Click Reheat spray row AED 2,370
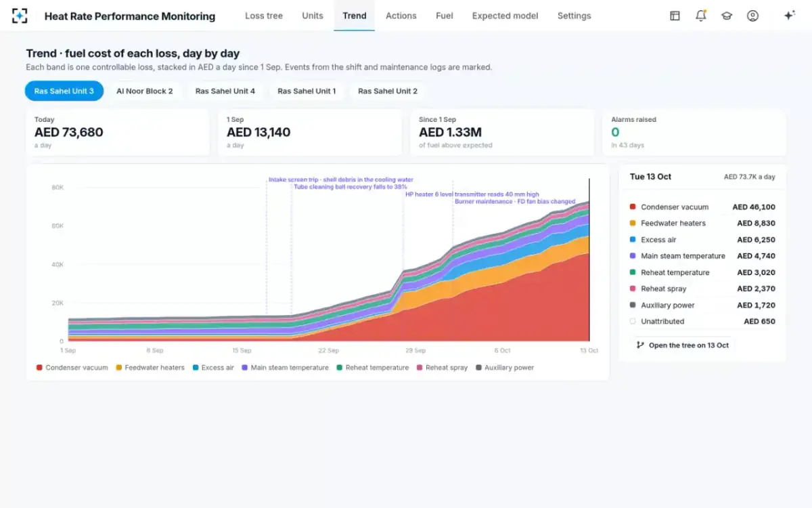812x508 pixels. click(x=702, y=289)
